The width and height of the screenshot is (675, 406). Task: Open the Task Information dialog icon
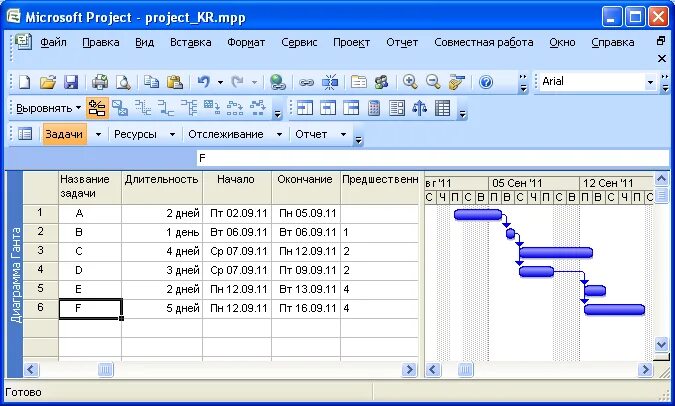click(x=359, y=82)
